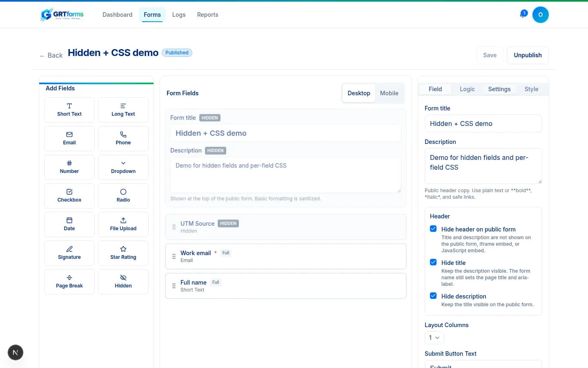Add an Email field icon
Viewport: 588px width, 368px height.
[69, 135]
